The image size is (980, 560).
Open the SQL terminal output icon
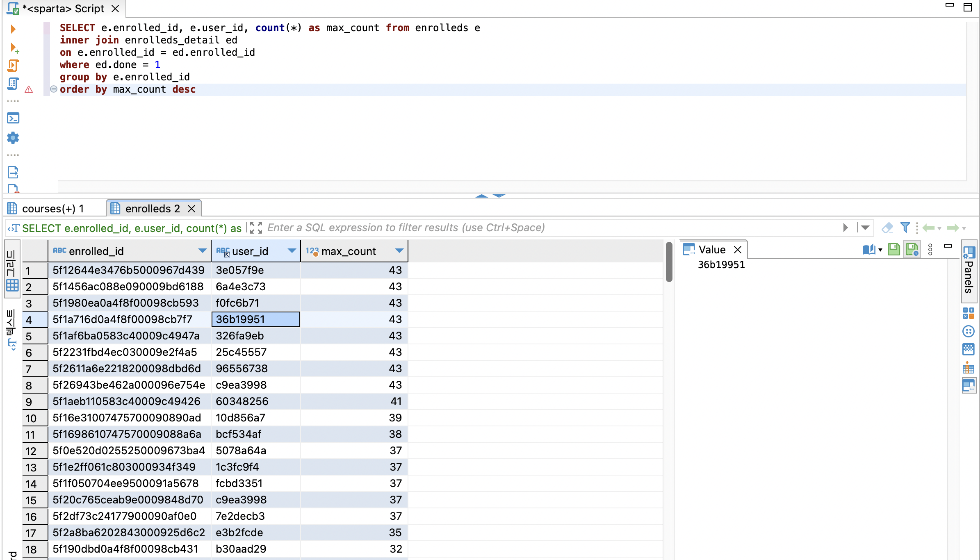13,118
